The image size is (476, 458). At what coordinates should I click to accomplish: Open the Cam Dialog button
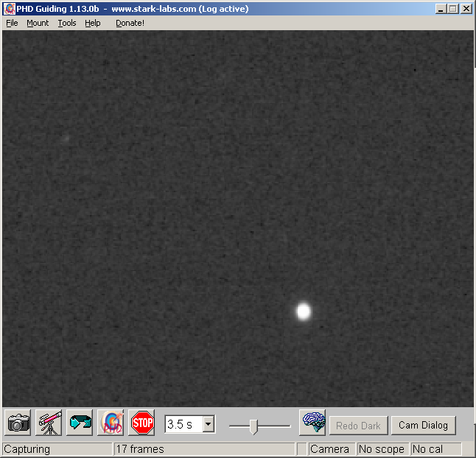pos(424,426)
